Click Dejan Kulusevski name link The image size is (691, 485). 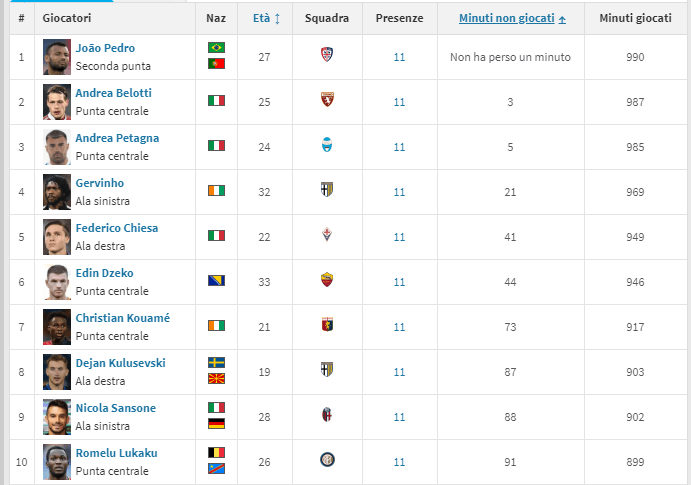pyautogui.click(x=120, y=363)
